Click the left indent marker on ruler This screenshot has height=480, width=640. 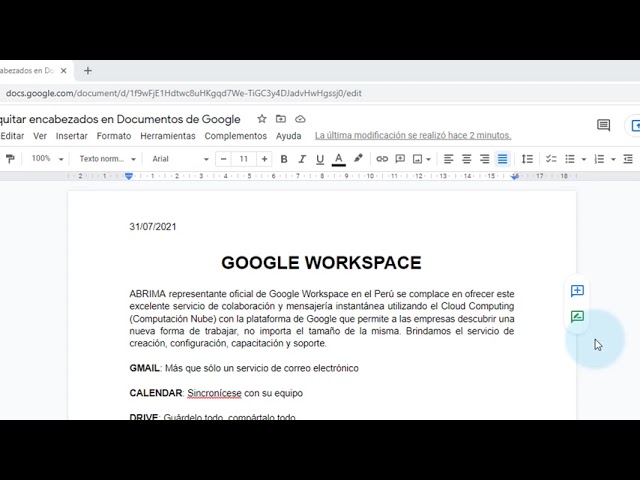pyautogui.click(x=129, y=176)
